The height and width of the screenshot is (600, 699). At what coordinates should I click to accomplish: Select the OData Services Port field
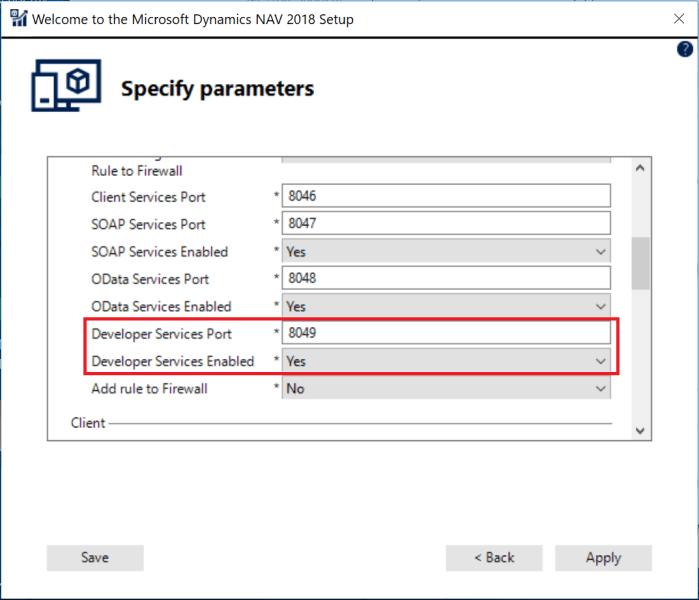[446, 279]
